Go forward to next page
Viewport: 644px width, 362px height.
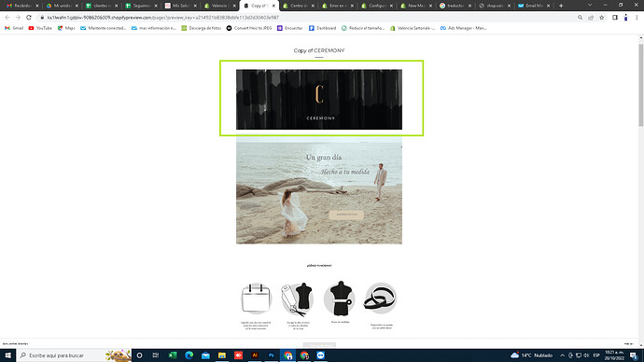18,18
